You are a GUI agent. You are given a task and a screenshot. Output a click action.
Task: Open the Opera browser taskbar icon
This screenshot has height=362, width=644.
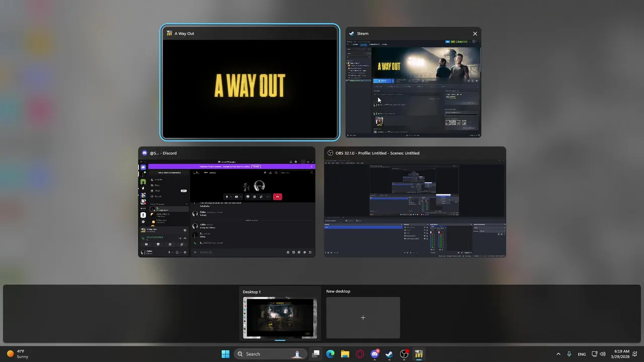[x=360, y=354]
